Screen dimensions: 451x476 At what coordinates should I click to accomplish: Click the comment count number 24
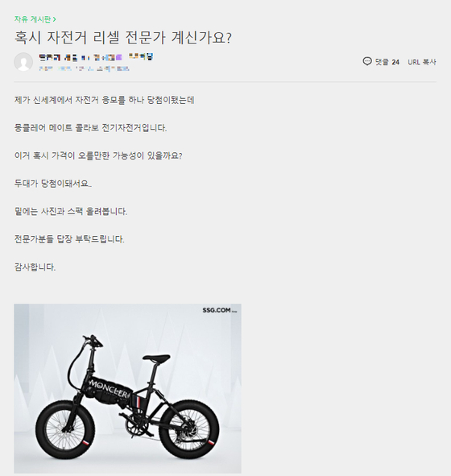tap(395, 62)
